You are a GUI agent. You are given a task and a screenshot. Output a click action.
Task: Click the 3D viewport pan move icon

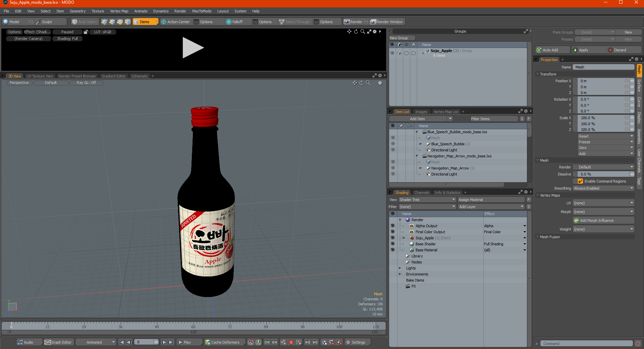pyautogui.click(x=355, y=83)
